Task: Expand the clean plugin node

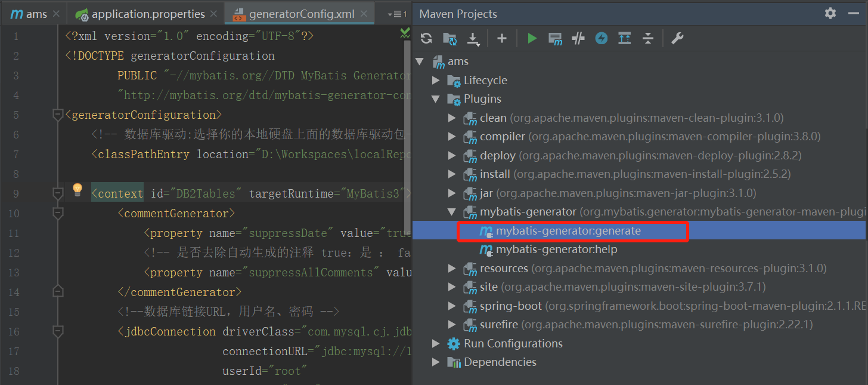Action: click(452, 118)
